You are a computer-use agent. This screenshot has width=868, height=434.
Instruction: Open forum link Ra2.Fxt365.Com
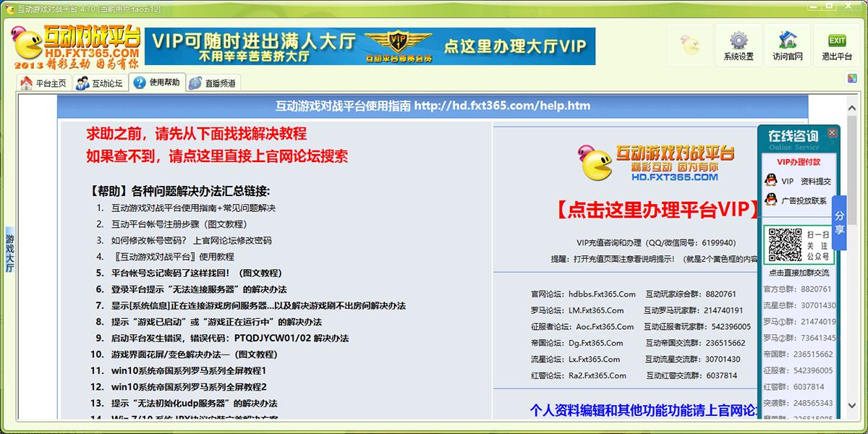597,376
